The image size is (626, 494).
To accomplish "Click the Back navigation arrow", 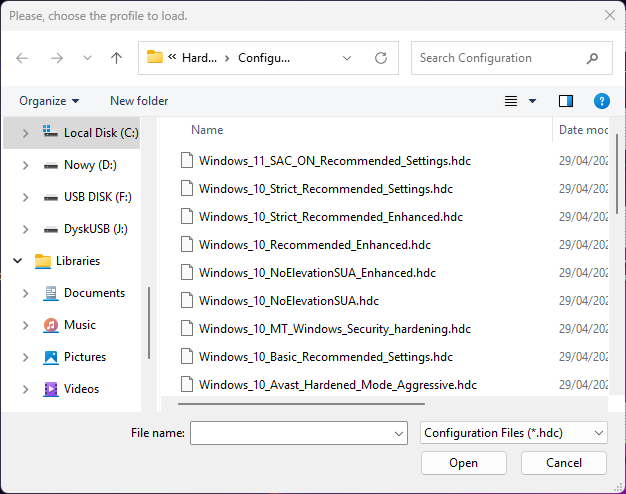I will tap(23, 58).
